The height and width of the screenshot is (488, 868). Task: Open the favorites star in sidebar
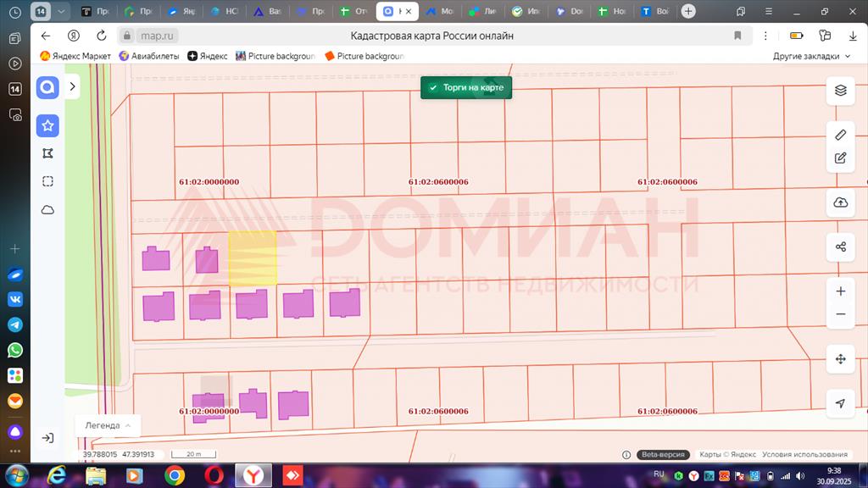point(47,125)
